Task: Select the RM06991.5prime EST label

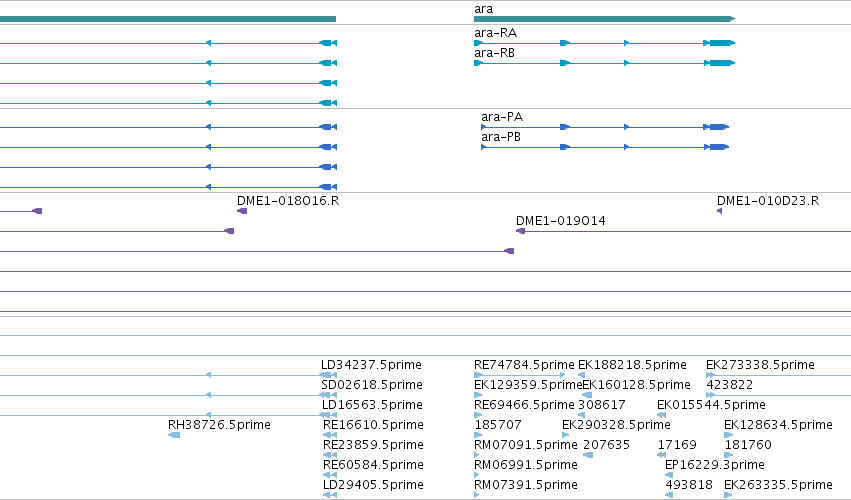Action: (525, 465)
